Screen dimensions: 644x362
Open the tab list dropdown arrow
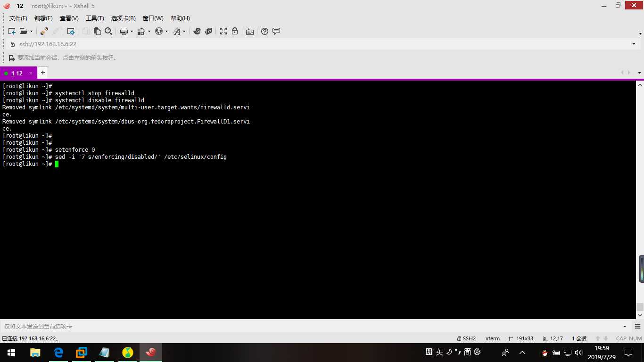pos(640,73)
